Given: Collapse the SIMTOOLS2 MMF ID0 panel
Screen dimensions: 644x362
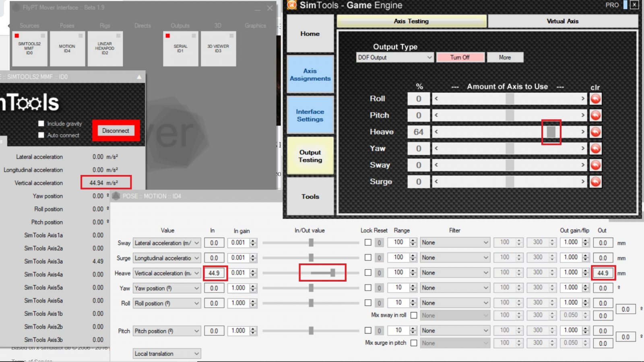Looking at the screenshot, I should pyautogui.click(x=139, y=77).
